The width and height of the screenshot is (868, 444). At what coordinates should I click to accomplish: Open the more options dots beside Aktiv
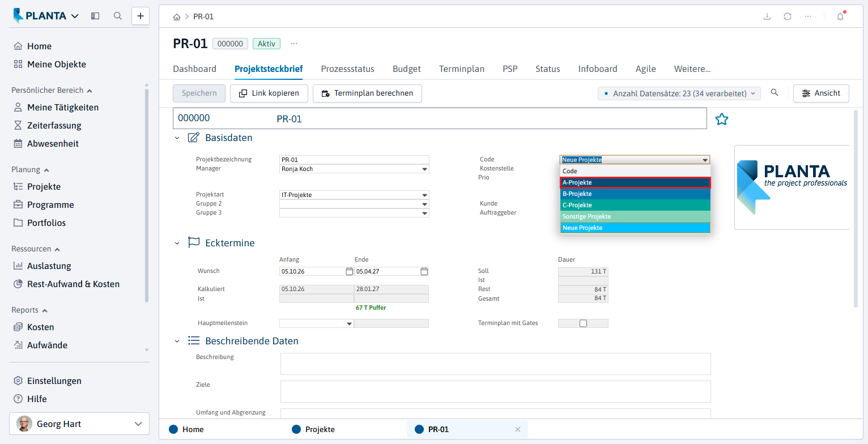tap(293, 44)
